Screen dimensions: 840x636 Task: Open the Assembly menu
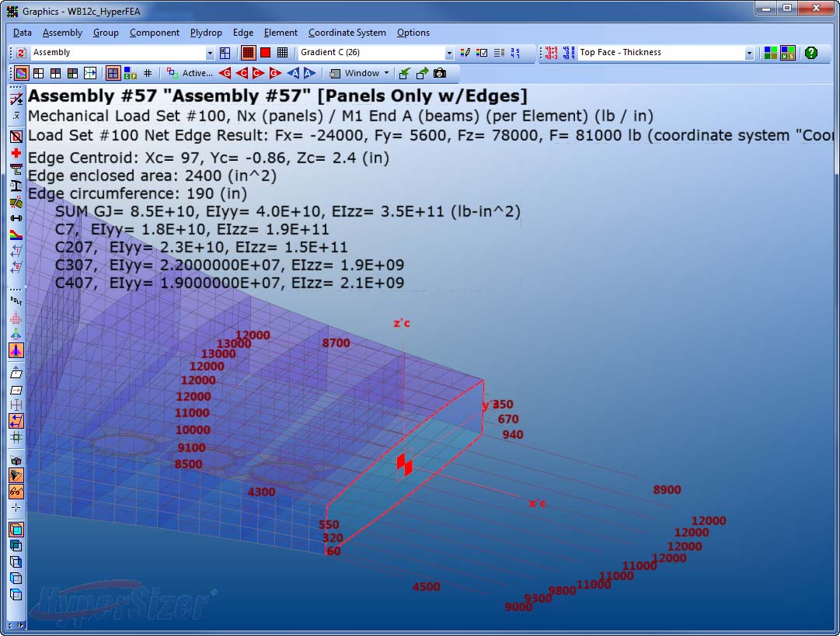pos(62,33)
